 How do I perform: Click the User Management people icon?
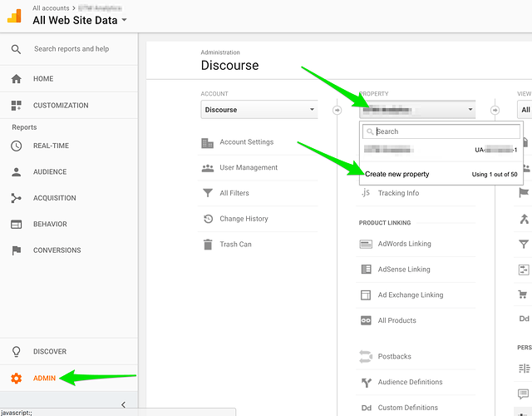(208, 168)
